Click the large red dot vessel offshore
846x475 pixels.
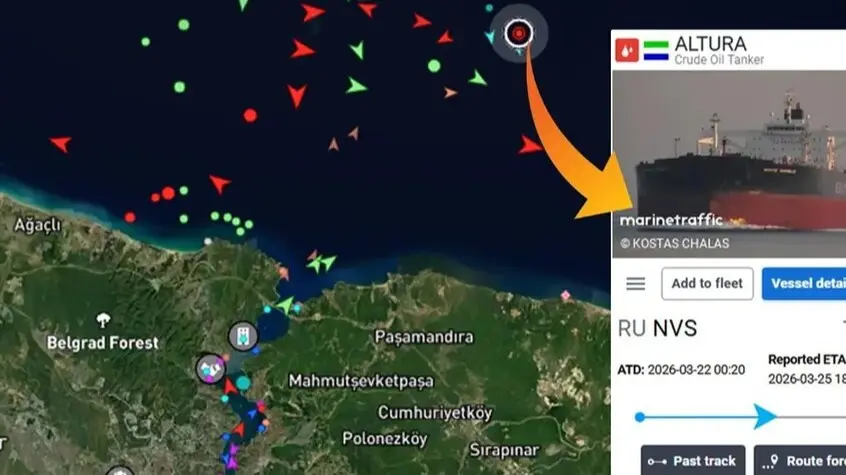tap(250, 116)
